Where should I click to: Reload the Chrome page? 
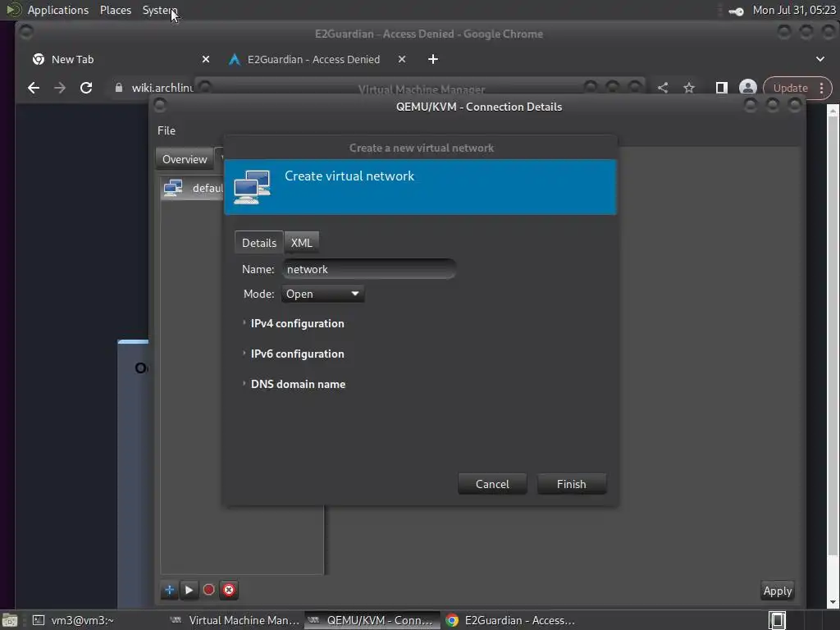[86, 88]
